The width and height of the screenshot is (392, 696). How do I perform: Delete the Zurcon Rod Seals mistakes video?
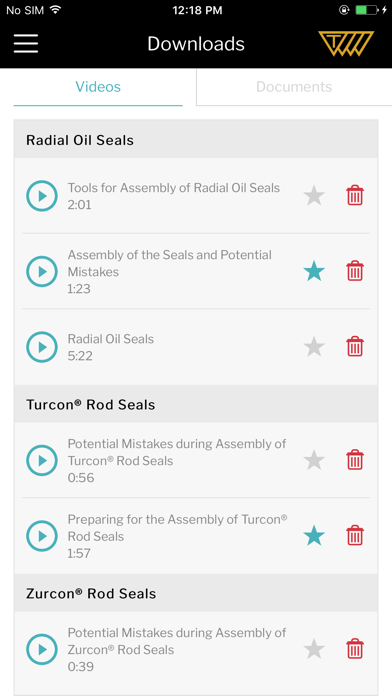point(355,649)
